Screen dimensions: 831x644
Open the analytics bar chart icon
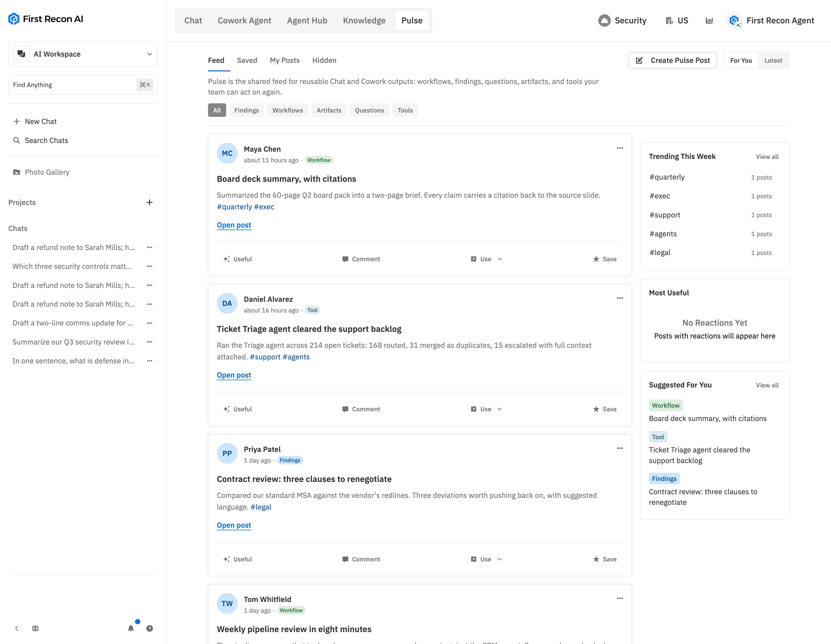tap(709, 21)
